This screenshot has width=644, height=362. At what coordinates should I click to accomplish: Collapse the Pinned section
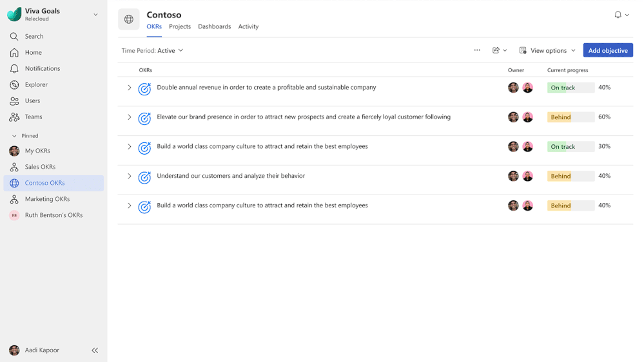[14, 136]
